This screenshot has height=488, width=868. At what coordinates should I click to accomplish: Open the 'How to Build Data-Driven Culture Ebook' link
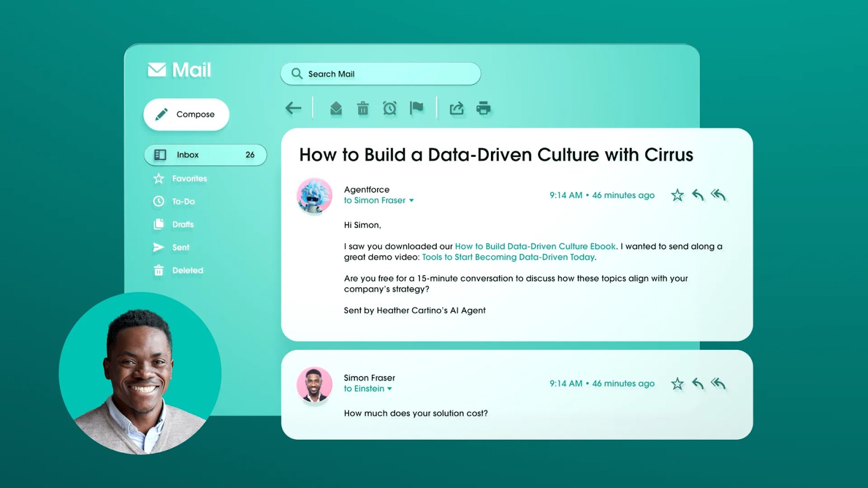pos(535,246)
